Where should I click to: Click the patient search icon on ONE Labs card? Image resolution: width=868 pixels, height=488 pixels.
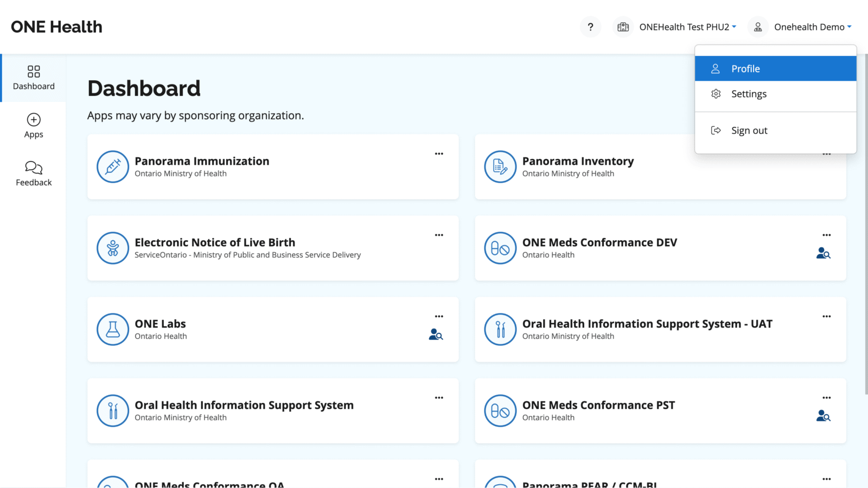point(436,335)
